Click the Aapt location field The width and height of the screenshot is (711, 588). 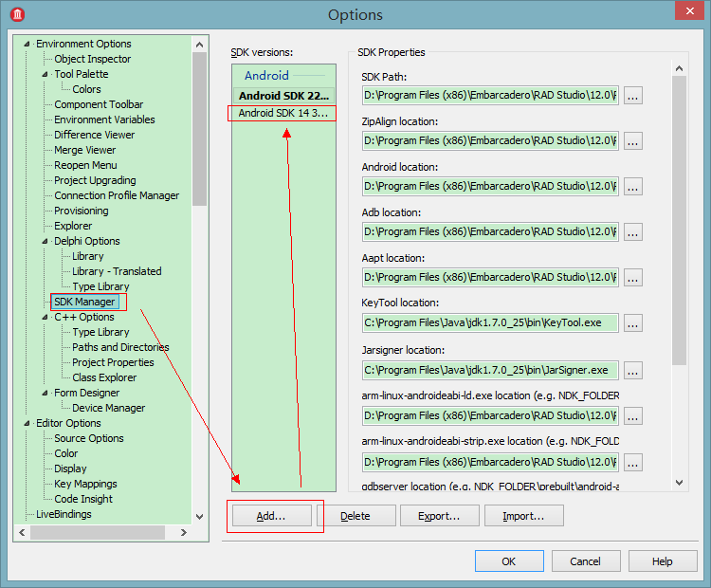[490, 277]
